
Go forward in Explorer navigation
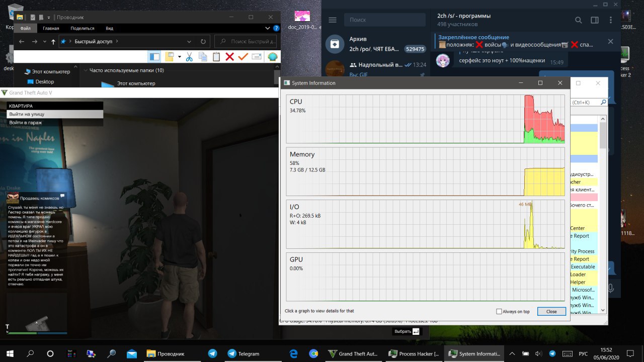tap(34, 42)
